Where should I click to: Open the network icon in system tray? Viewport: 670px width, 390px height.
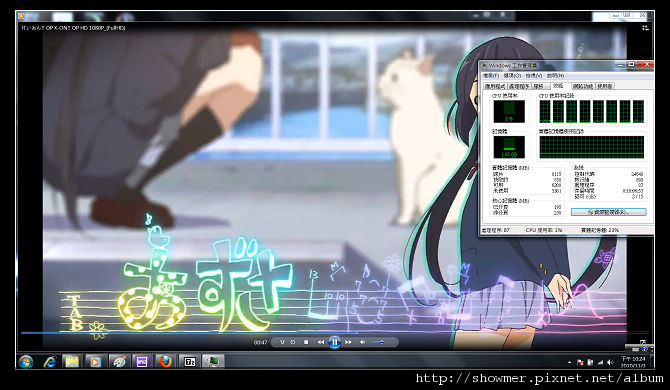pyautogui.click(x=600, y=362)
